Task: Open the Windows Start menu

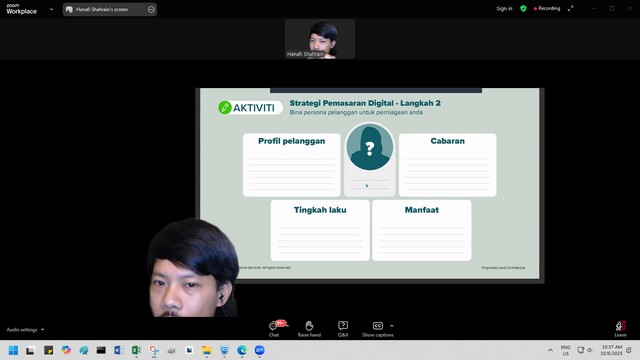Action: click(13, 350)
